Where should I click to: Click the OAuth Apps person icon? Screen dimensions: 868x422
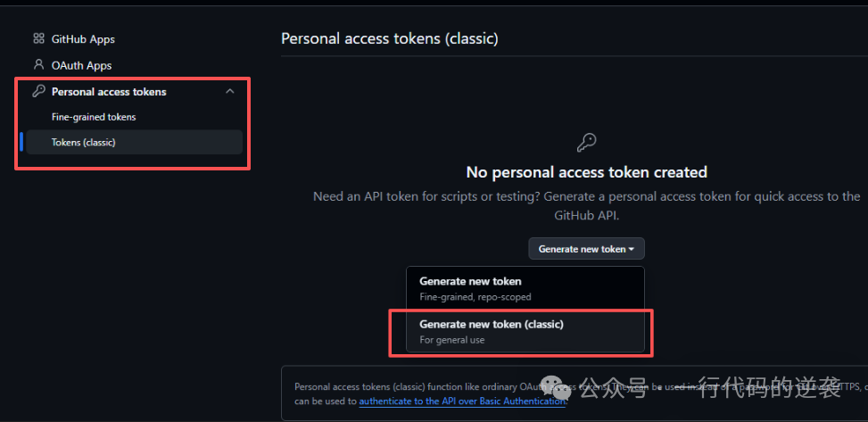point(38,65)
